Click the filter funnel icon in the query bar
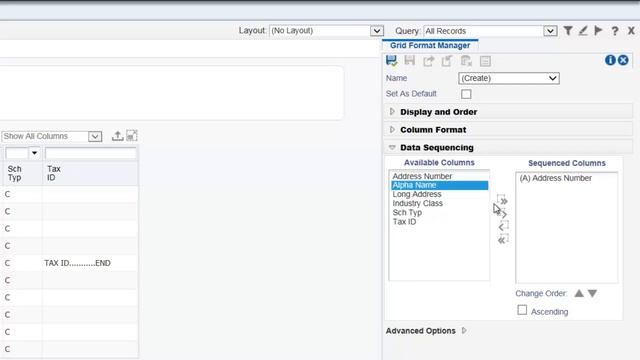This screenshot has width=640, height=360. [568, 31]
